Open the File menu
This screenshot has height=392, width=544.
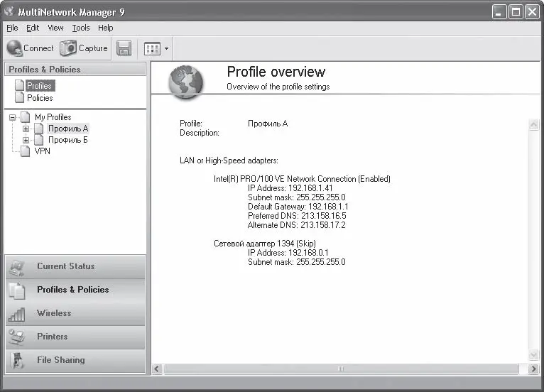coord(12,28)
